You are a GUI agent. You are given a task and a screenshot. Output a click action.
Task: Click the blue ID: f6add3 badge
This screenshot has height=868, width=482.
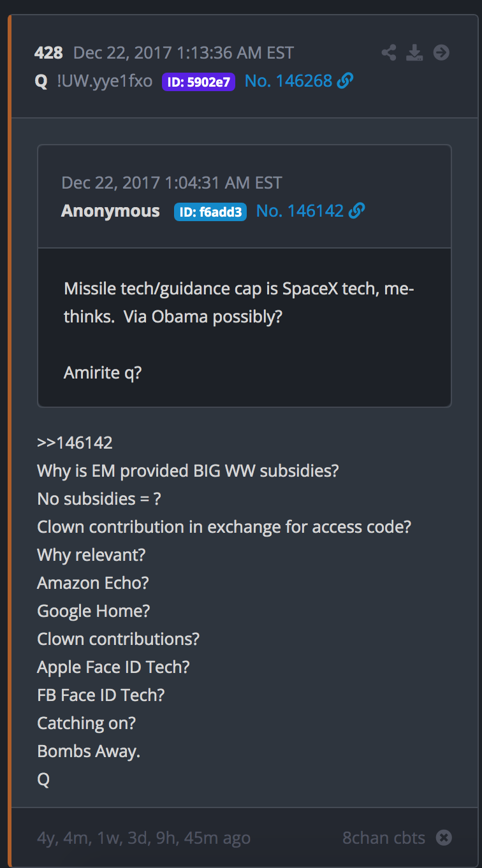pyautogui.click(x=210, y=212)
